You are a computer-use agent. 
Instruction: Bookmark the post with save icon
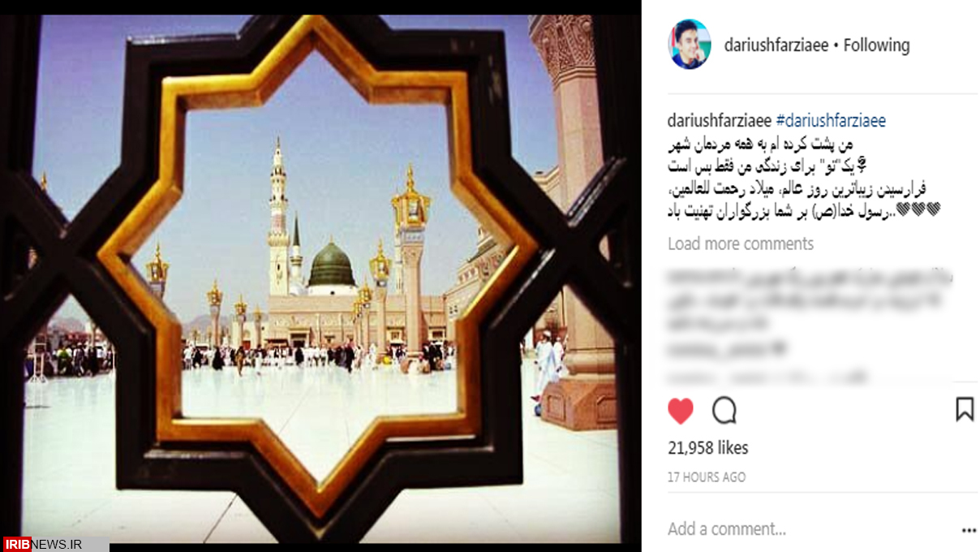[965, 409]
